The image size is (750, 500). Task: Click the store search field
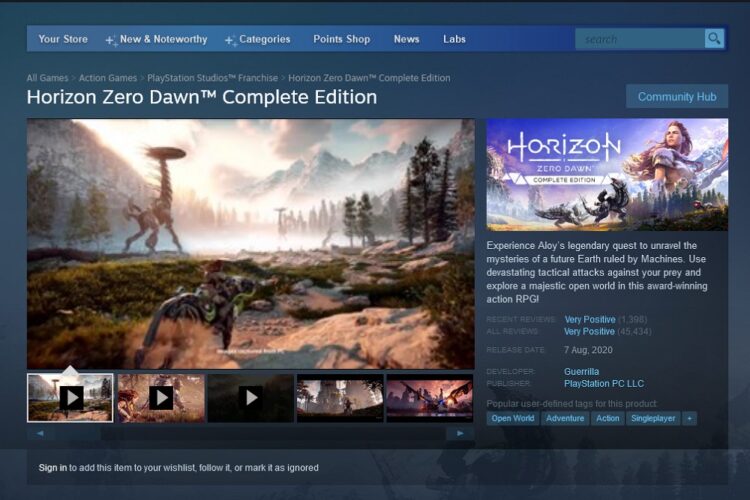click(x=640, y=39)
